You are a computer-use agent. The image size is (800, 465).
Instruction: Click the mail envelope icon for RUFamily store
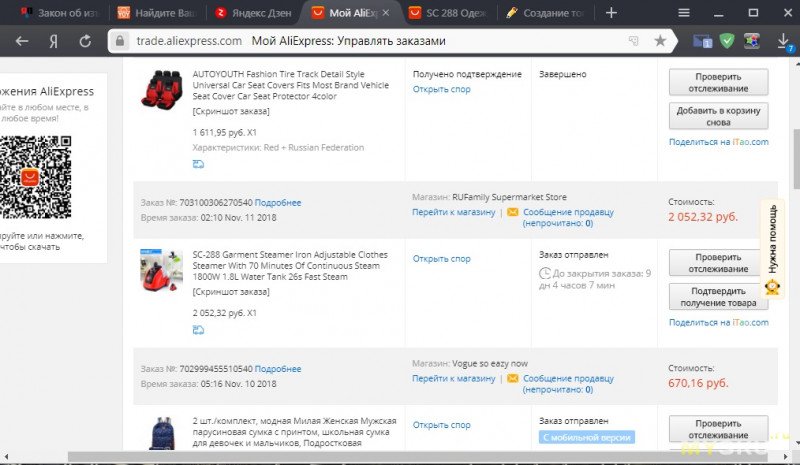click(512, 212)
